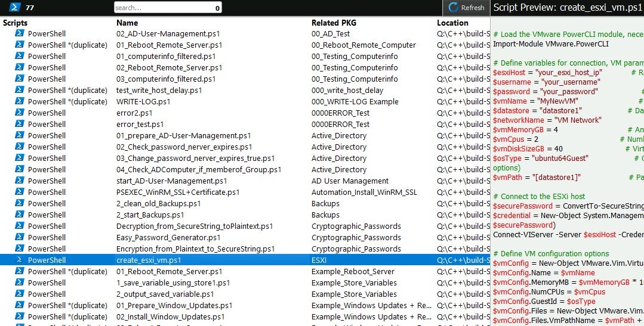Click the Location column header
The width and height of the screenshot is (644, 326).
(x=452, y=23)
